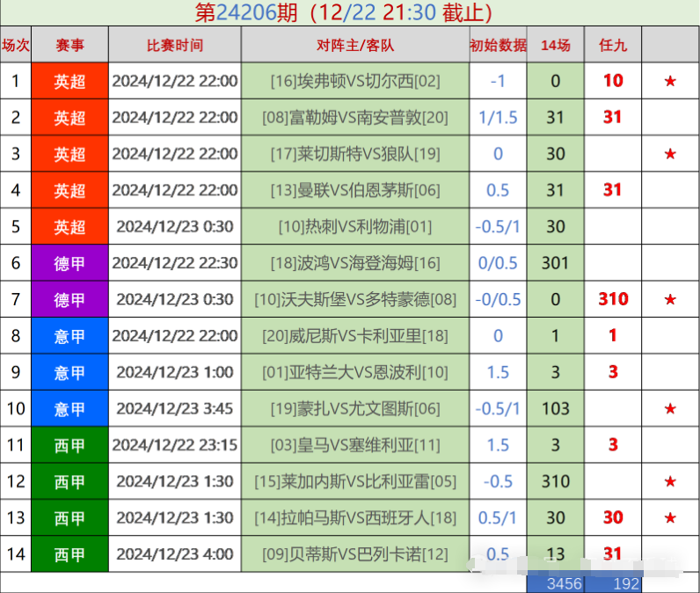This screenshot has width=700, height=593.
Task: Select the star in the 沃夫斯堡VS多特蒙德 row
Action: pyautogui.click(x=670, y=300)
